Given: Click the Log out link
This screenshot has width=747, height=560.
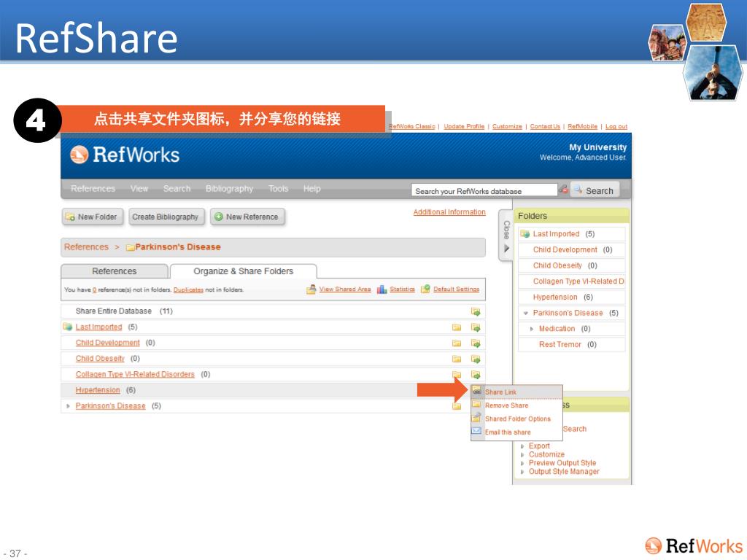Looking at the screenshot, I should 616,126.
